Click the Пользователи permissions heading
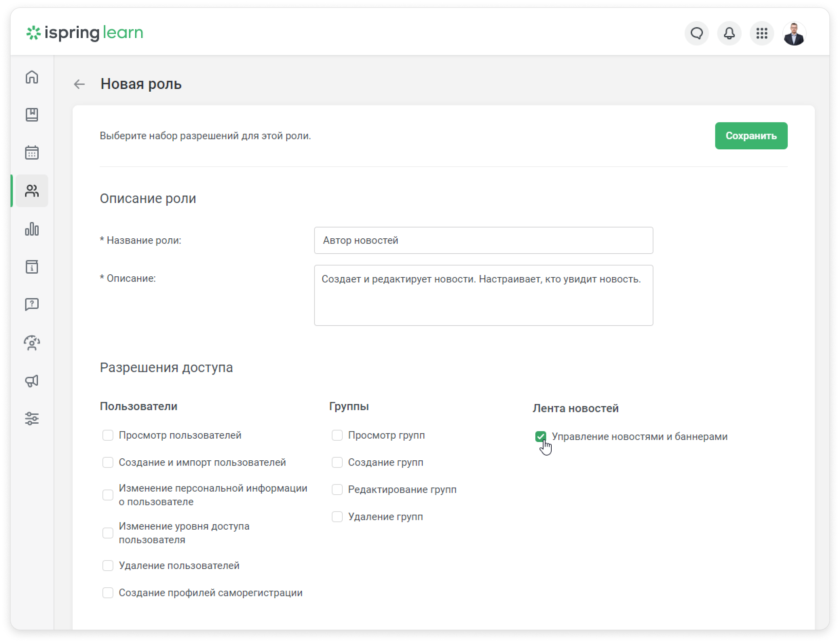 pos(138,406)
